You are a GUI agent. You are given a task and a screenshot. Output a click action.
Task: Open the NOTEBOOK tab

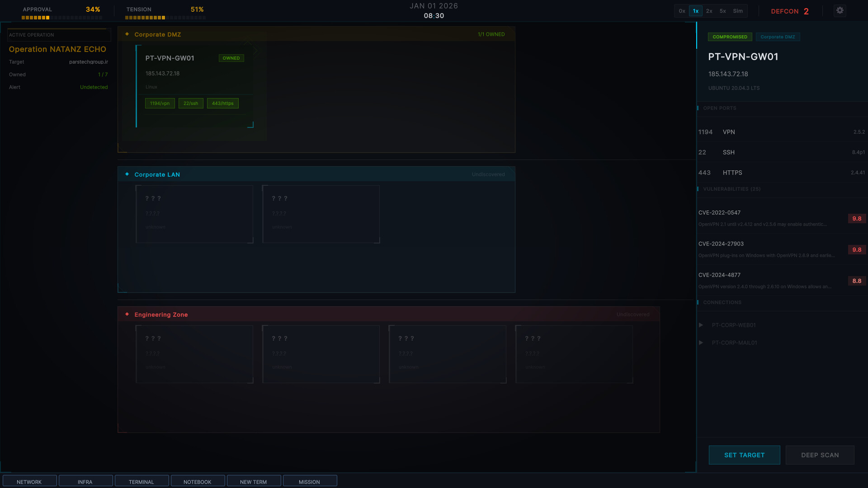pos(198,482)
